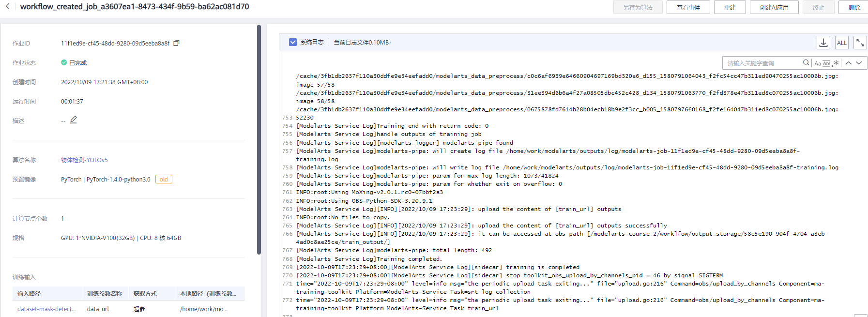Toggle case-sensitive search (Aa)
868x317 pixels.
click(818, 63)
